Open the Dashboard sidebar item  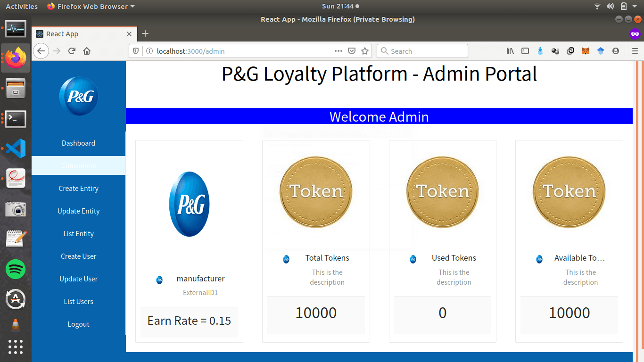[x=78, y=143]
